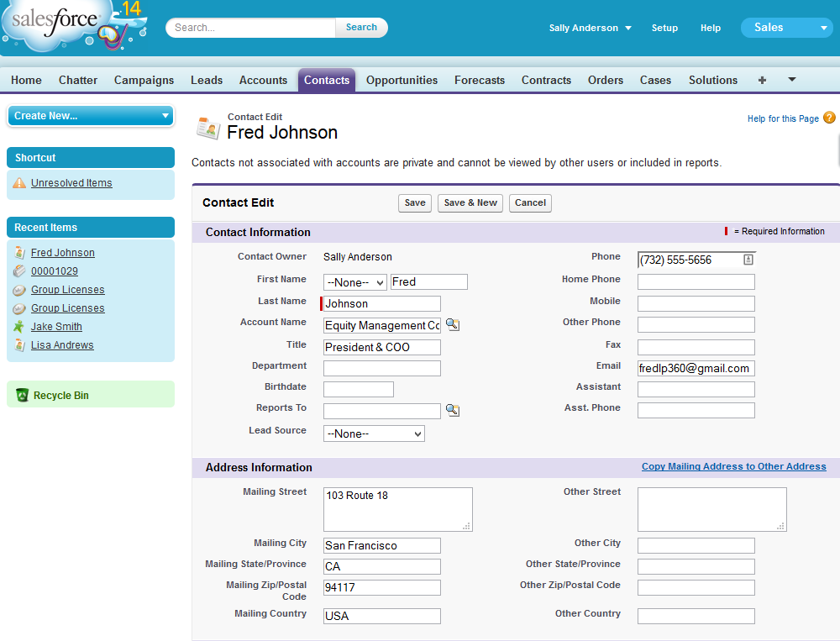Click Copy Mailing Address to Other Address
The height and width of the screenshot is (641, 840).
[734, 466]
